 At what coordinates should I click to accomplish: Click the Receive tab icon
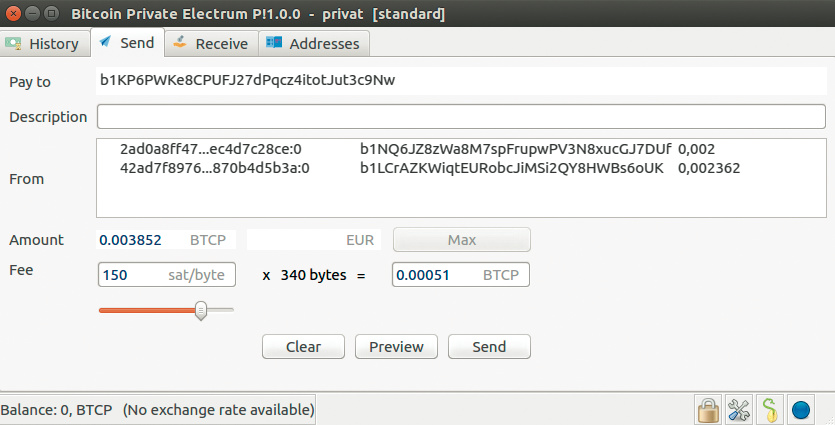point(180,43)
